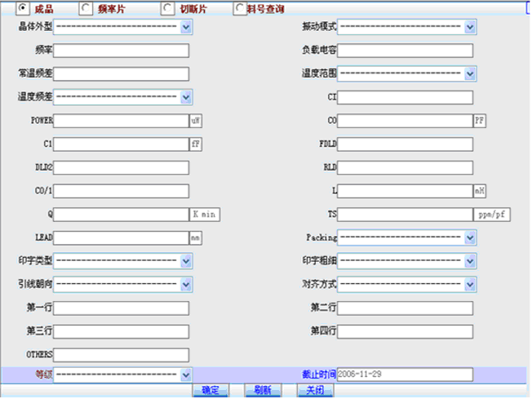532x399 pixels.
Task: Click into the OTHERS input field
Action: click(121, 355)
